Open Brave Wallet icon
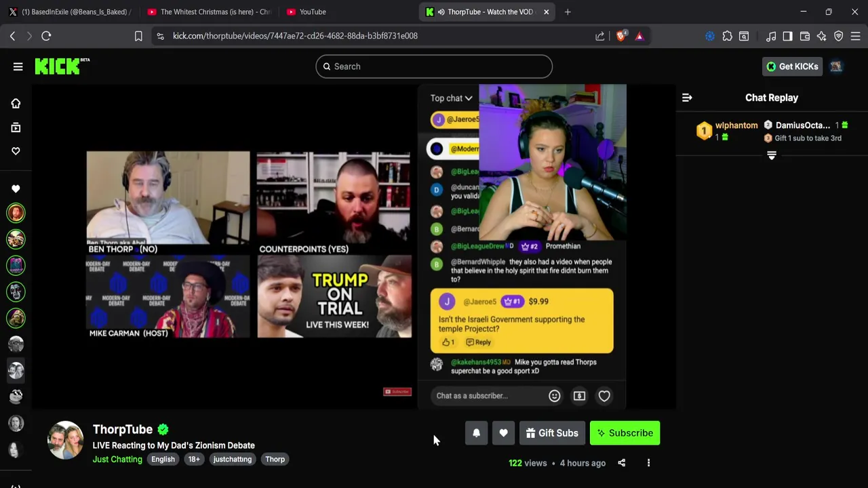 (805, 36)
